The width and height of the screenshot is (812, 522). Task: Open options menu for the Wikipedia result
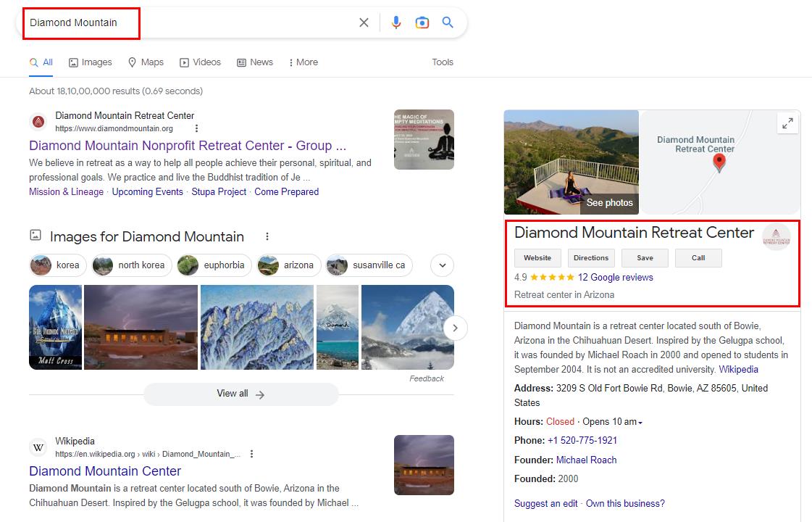(x=251, y=454)
